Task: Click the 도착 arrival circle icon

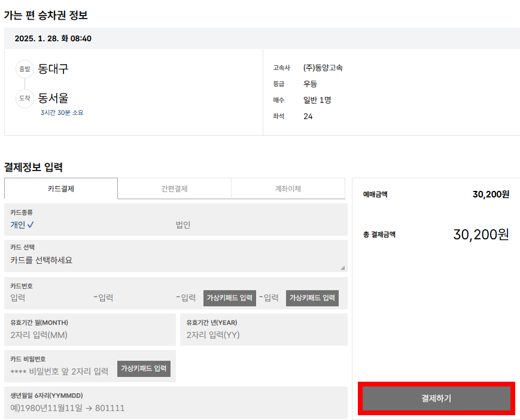Action: click(x=25, y=99)
